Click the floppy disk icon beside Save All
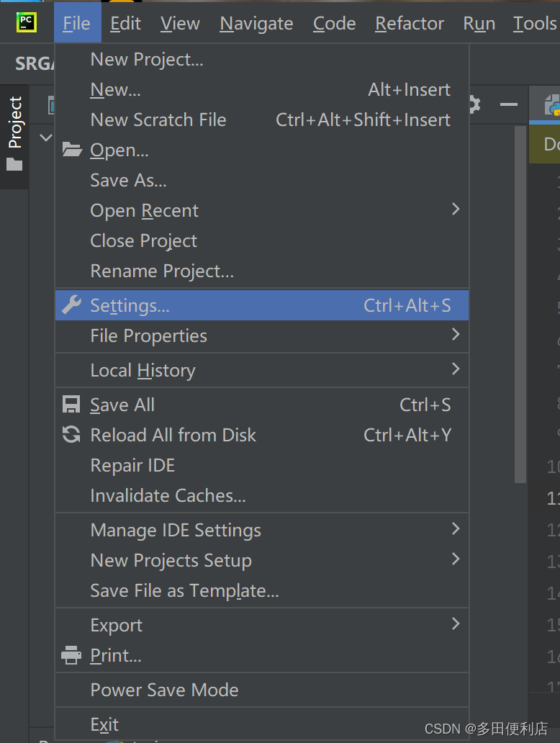The image size is (560, 743). [x=71, y=405]
